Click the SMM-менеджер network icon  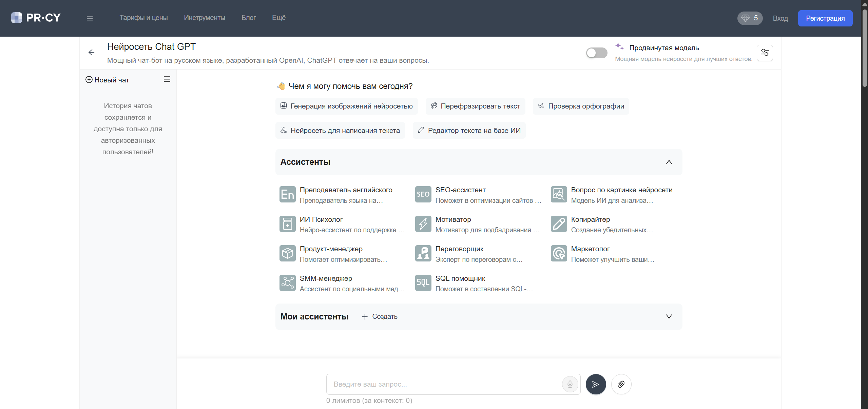pyautogui.click(x=287, y=283)
